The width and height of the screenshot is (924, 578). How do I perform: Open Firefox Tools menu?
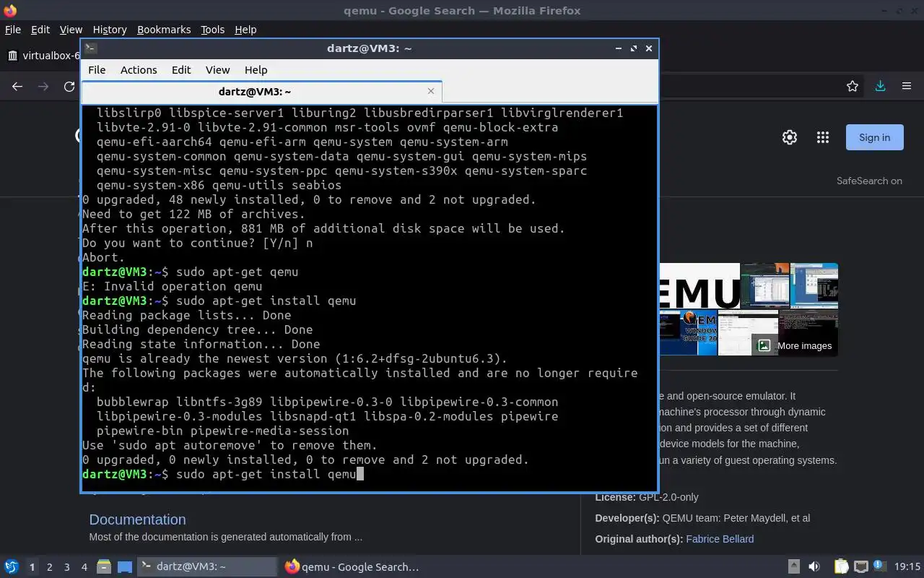click(x=212, y=30)
